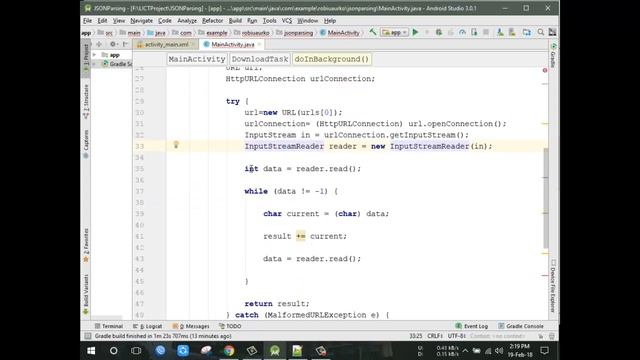Open the Terminal tool window

click(109, 326)
